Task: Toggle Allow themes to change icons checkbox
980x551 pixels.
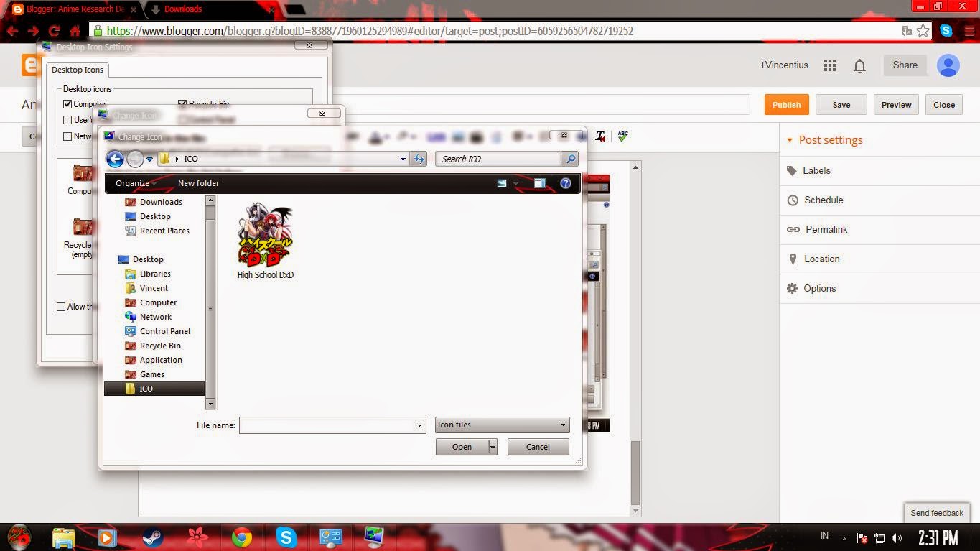Action: click(61, 307)
